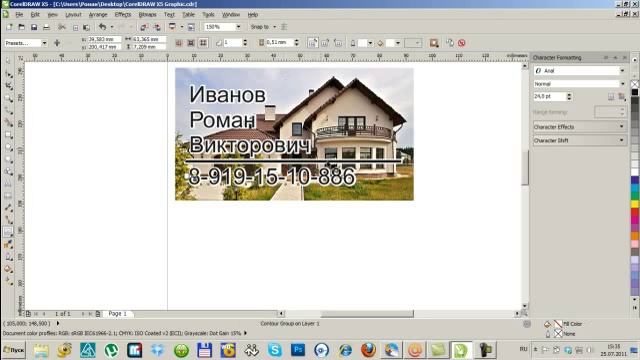Click the Import icon
The height and width of the screenshot is (360, 640).
(144, 27)
